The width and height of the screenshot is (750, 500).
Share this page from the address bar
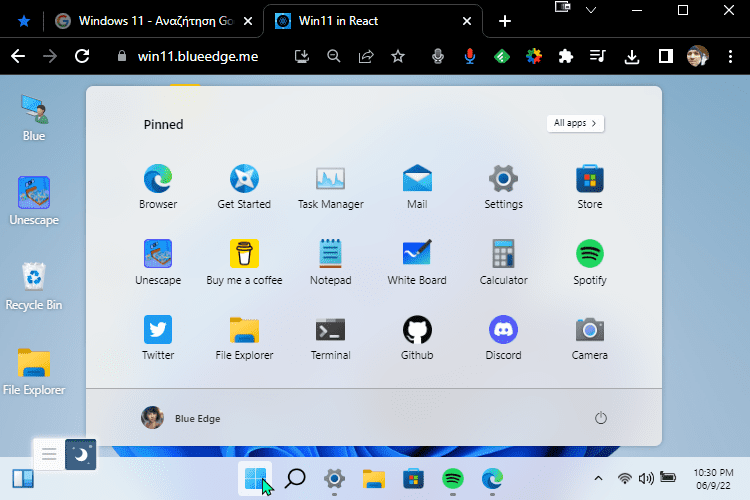[366, 56]
